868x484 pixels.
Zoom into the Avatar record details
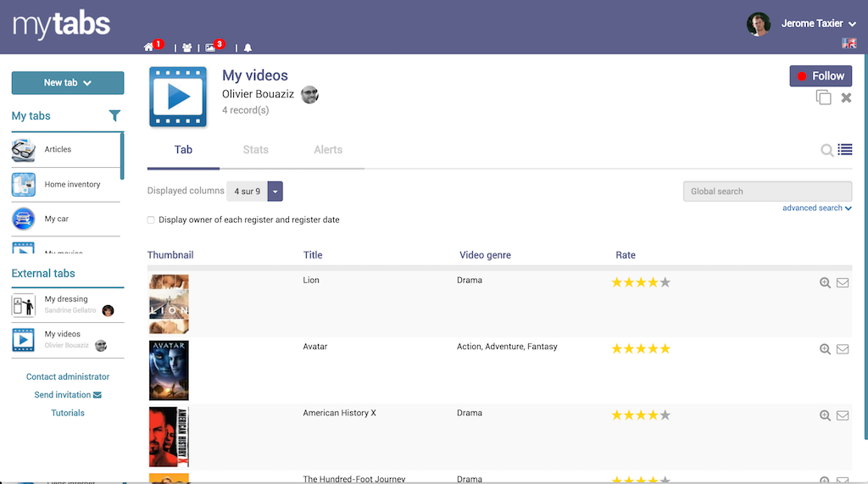(825, 349)
